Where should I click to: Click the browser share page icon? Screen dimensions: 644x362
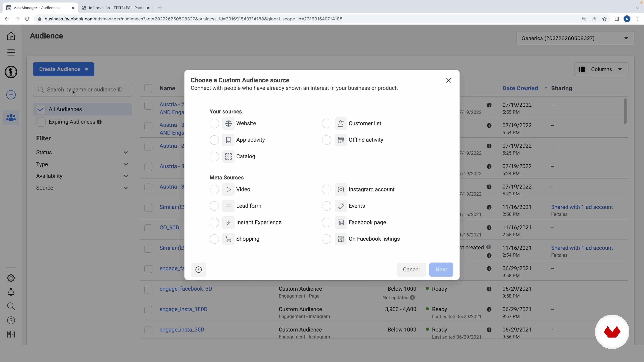pyautogui.click(x=594, y=19)
